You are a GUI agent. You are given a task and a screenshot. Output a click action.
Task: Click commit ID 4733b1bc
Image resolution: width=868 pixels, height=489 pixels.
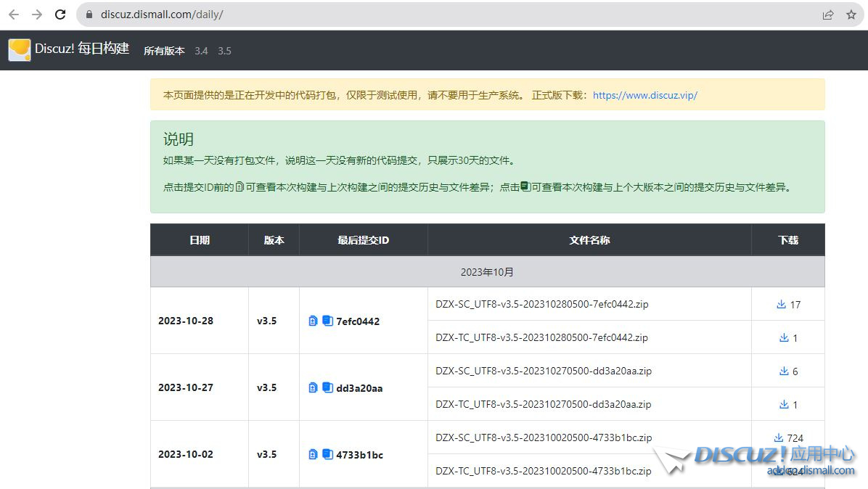pos(360,455)
